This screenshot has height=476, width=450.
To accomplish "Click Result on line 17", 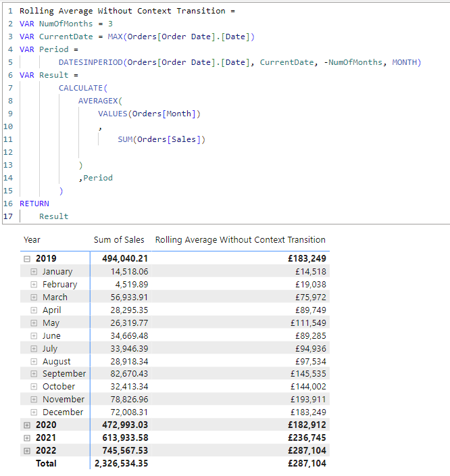I will (x=53, y=216).
